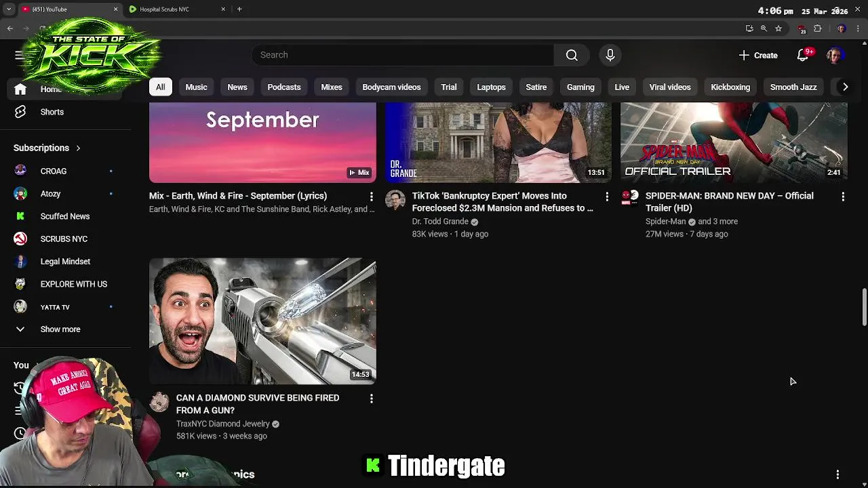Select the Trial filter chip
Screen dimensions: 868x488
[x=449, y=87]
